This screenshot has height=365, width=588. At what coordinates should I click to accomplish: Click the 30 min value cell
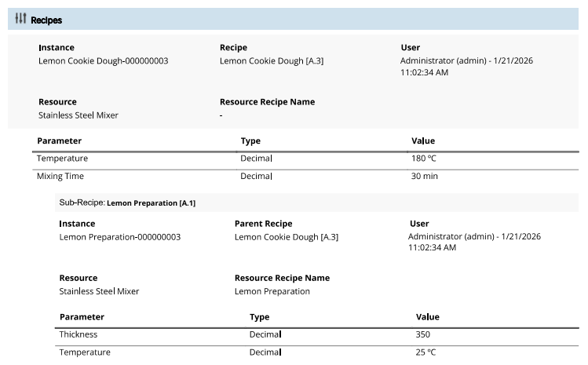(425, 176)
